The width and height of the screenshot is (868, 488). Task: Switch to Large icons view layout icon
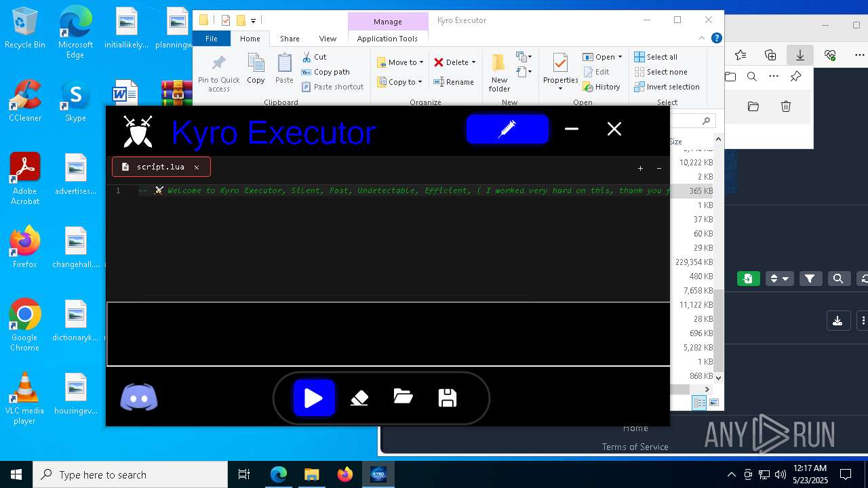coord(713,403)
